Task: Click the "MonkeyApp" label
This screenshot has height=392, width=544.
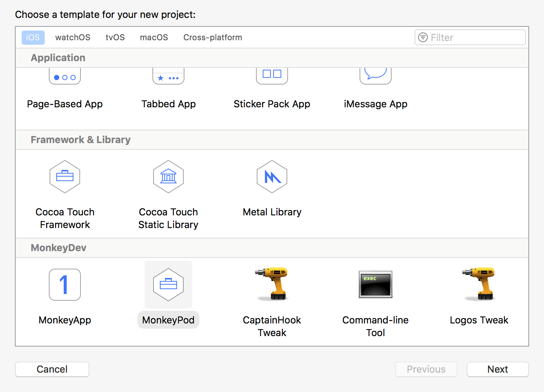Action: tap(65, 320)
